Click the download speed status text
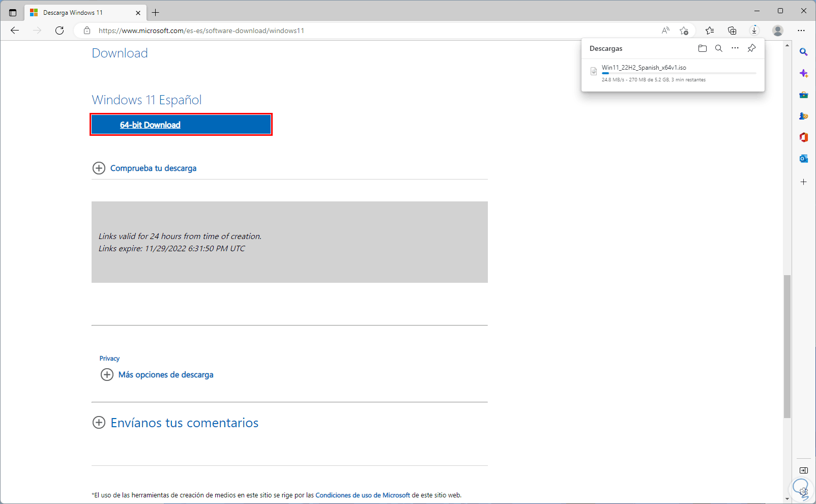The width and height of the screenshot is (816, 504). pyautogui.click(x=654, y=80)
